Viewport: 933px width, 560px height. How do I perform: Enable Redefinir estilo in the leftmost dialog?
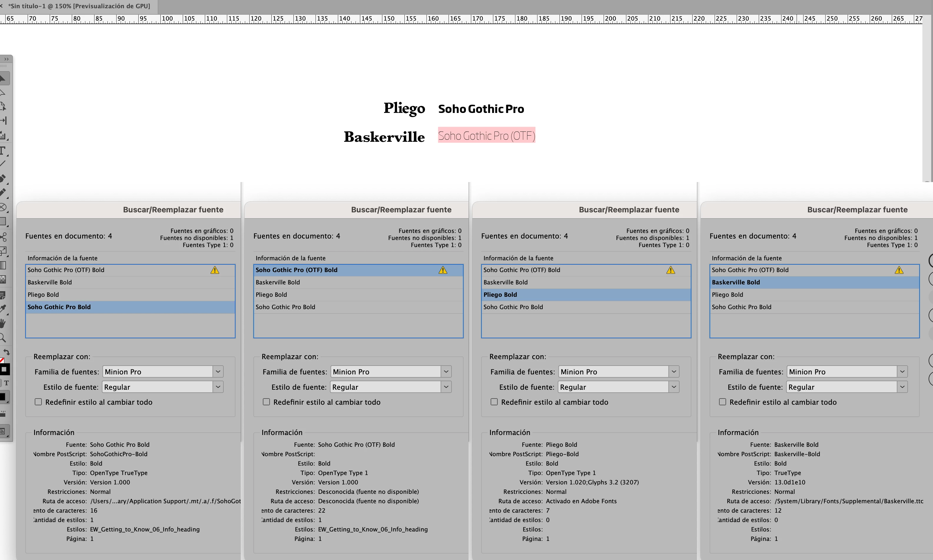pos(38,402)
